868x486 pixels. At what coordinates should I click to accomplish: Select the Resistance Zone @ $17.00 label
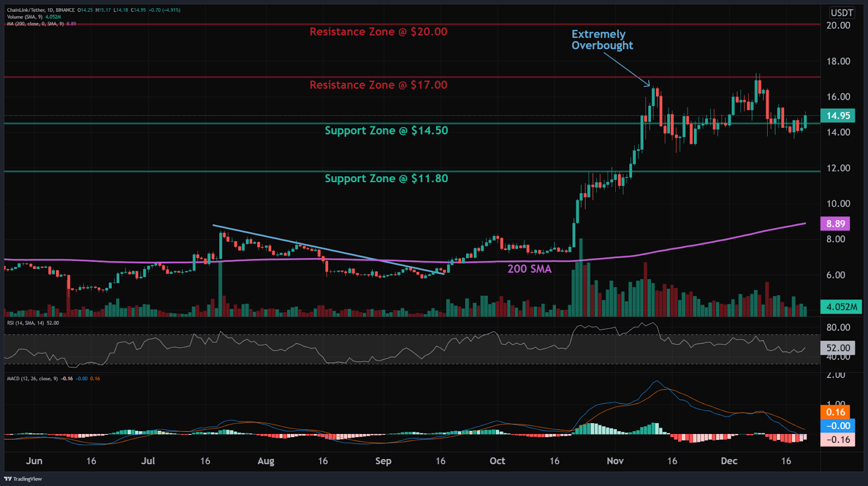378,85
